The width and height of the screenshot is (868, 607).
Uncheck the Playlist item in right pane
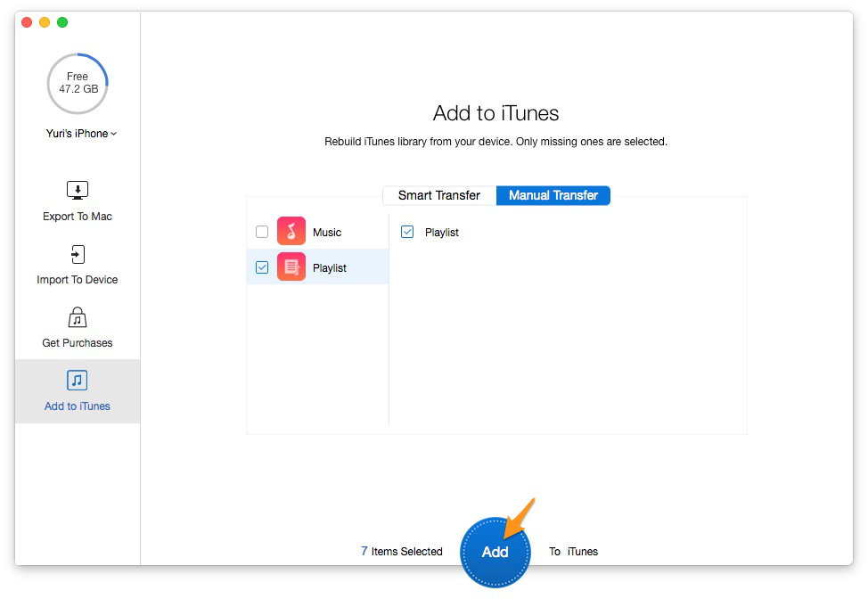tap(407, 232)
